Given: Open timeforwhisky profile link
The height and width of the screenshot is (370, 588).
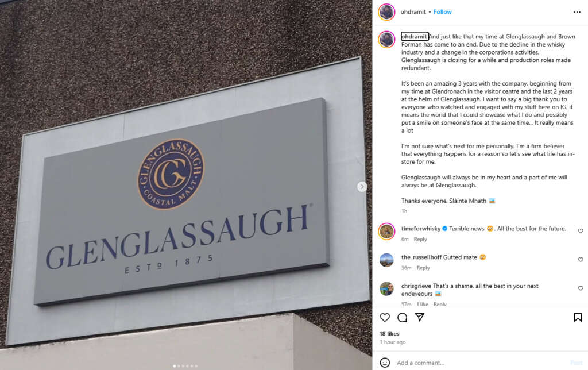Looking at the screenshot, I should point(421,229).
